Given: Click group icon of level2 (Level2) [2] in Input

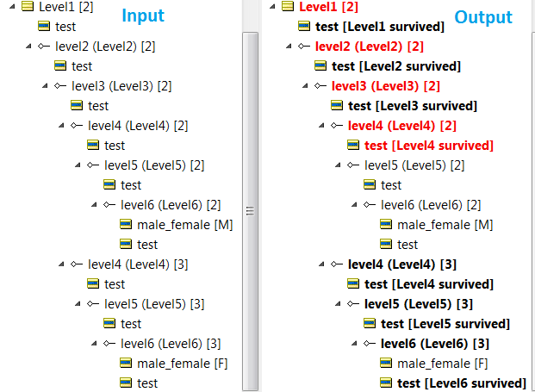Looking at the screenshot, I should [44, 46].
